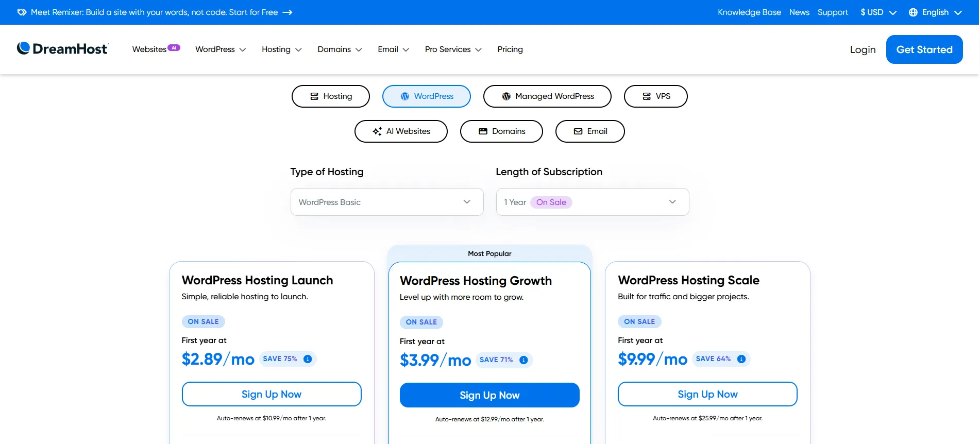Expand the Domains nav menu
Image resolution: width=980 pixels, height=444 pixels.
tap(340, 49)
